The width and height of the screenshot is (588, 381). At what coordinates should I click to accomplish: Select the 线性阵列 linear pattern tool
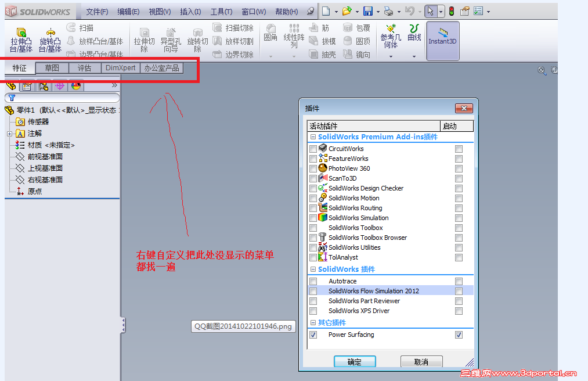294,35
